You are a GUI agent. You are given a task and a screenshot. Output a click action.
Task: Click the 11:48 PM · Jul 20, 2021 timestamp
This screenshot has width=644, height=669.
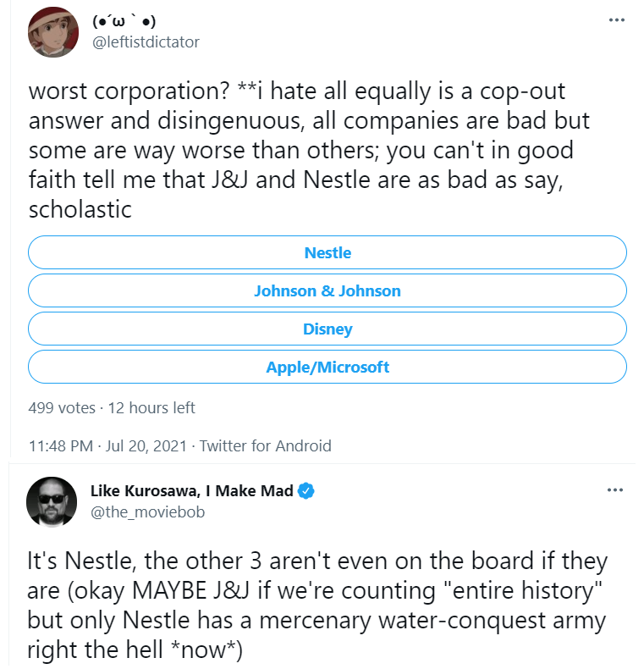point(107,445)
